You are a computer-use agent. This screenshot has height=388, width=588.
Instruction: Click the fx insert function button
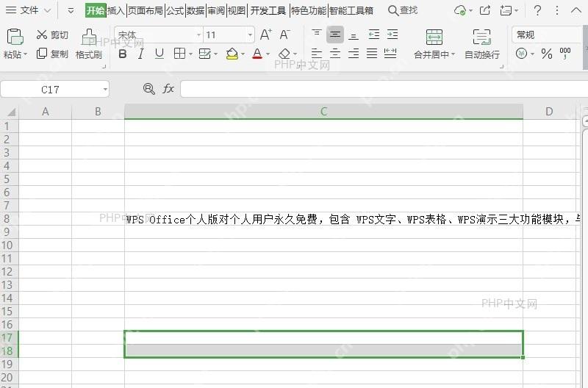tap(168, 89)
